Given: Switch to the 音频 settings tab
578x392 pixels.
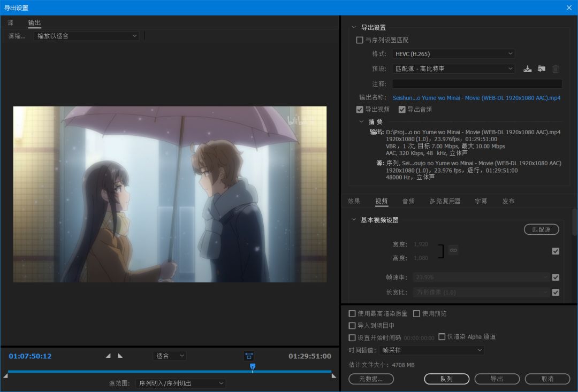Looking at the screenshot, I should (x=408, y=201).
